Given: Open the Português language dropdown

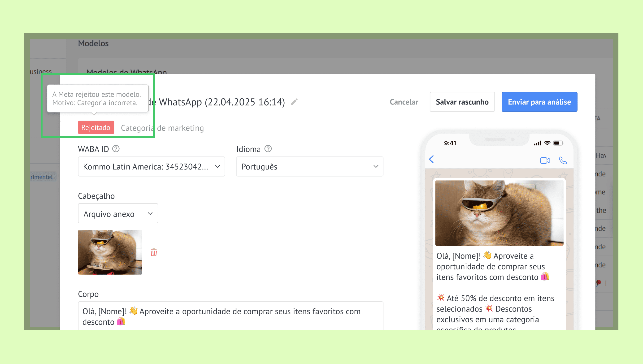Looking at the screenshot, I should (x=309, y=167).
